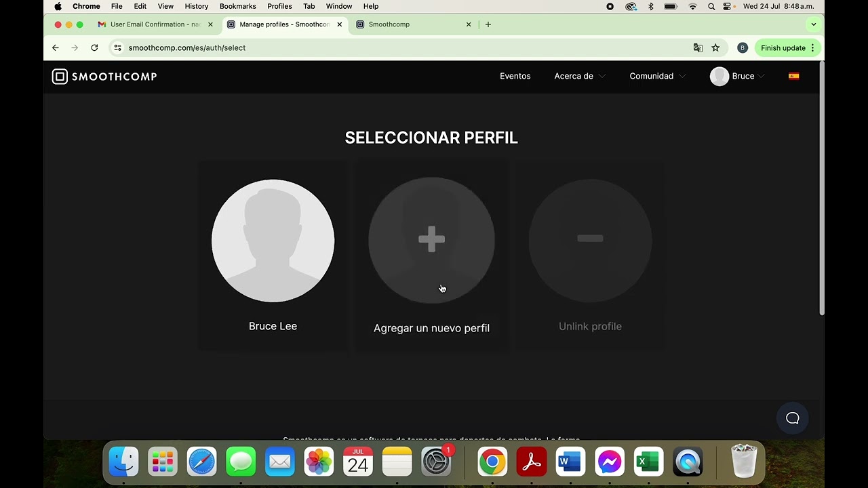Click the date and time display
Screen dimensions: 868x488
tap(778, 6)
